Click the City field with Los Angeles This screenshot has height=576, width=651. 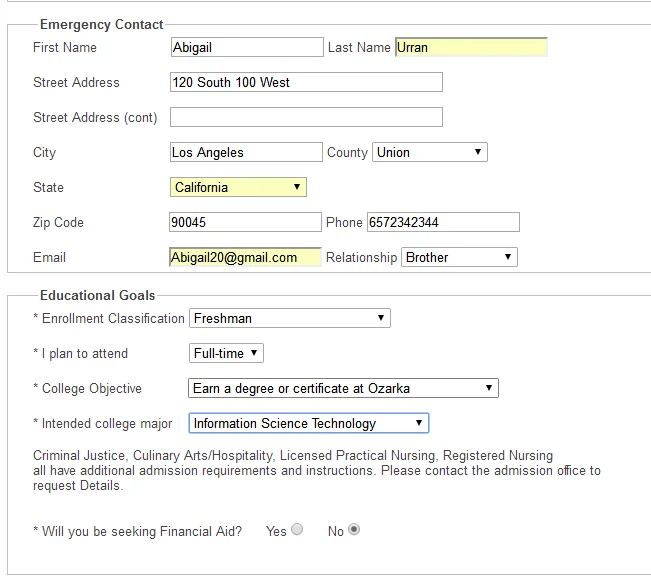(x=247, y=152)
